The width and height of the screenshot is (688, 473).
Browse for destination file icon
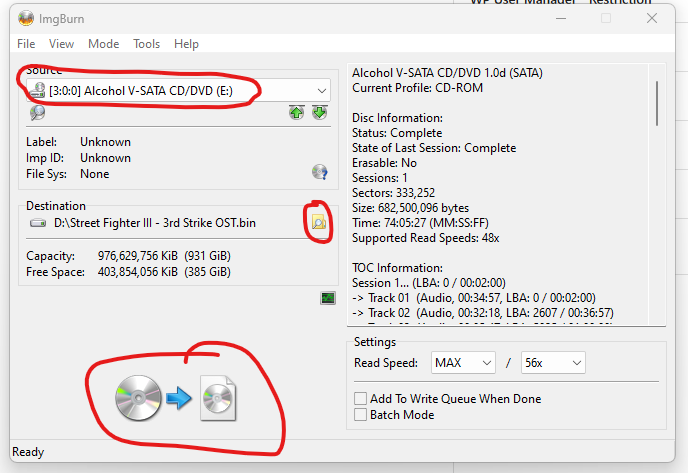pos(319,222)
